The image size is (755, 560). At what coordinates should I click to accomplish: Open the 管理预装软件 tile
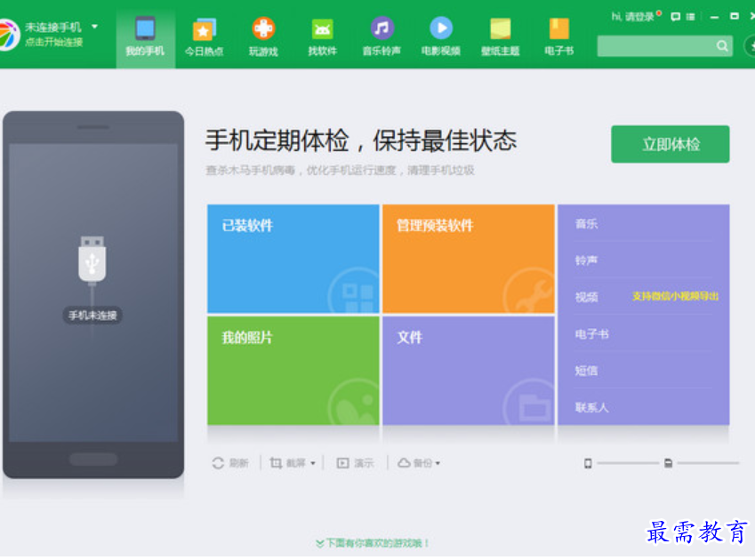[469, 259]
